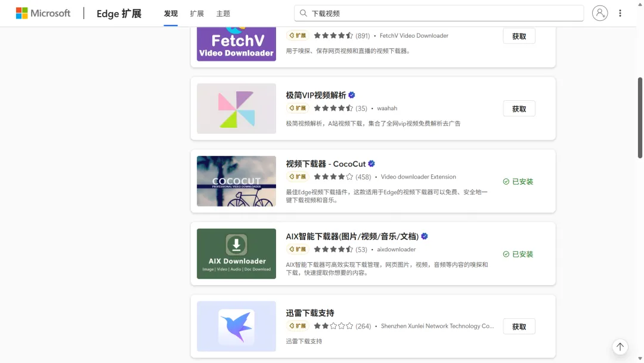Click verified badge beside 极简VIP视频解析
Screen dimensions: 644x363
point(352,95)
